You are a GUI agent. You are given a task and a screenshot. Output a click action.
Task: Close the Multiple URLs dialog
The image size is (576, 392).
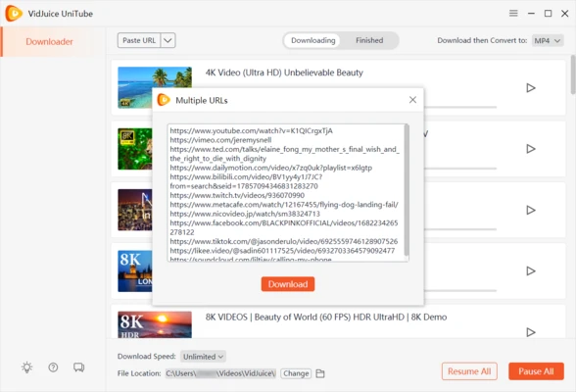tap(412, 100)
